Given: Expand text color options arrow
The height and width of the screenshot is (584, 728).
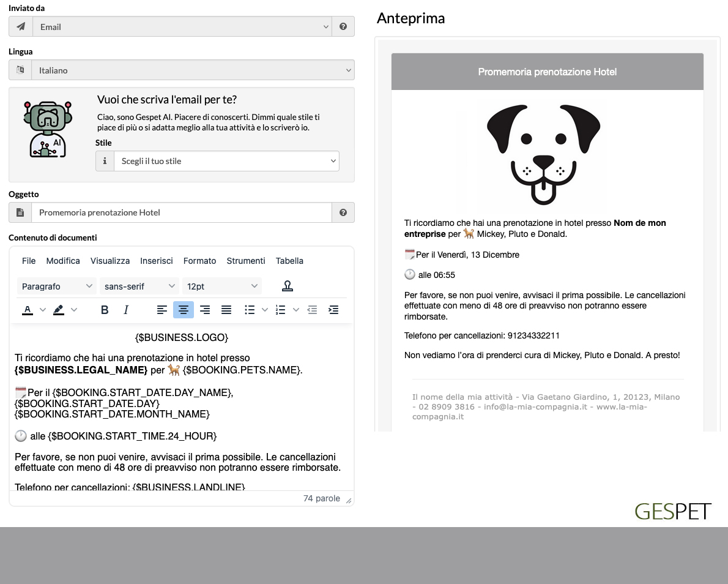Looking at the screenshot, I should pos(43,309).
